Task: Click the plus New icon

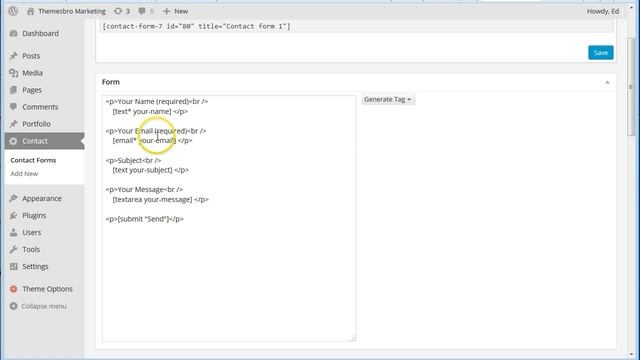Action: click(x=167, y=11)
